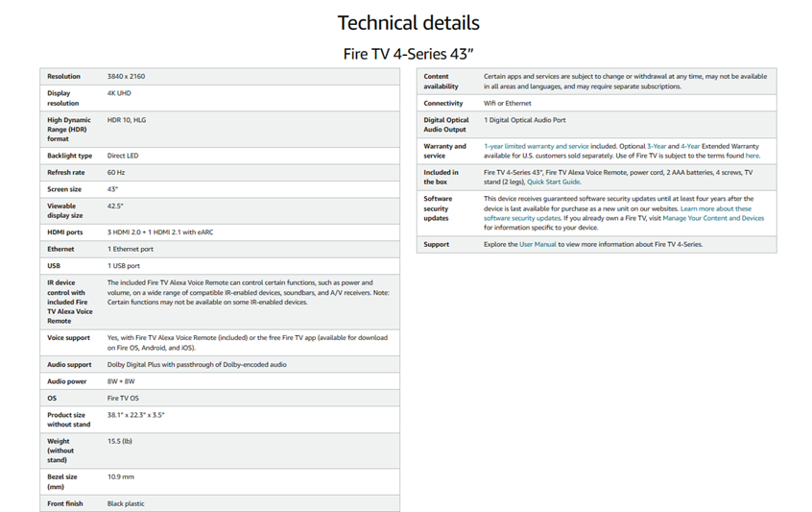Open the Quick Start Guide link
Image resolution: width=812 pixels, height=512 pixels.
click(x=554, y=182)
